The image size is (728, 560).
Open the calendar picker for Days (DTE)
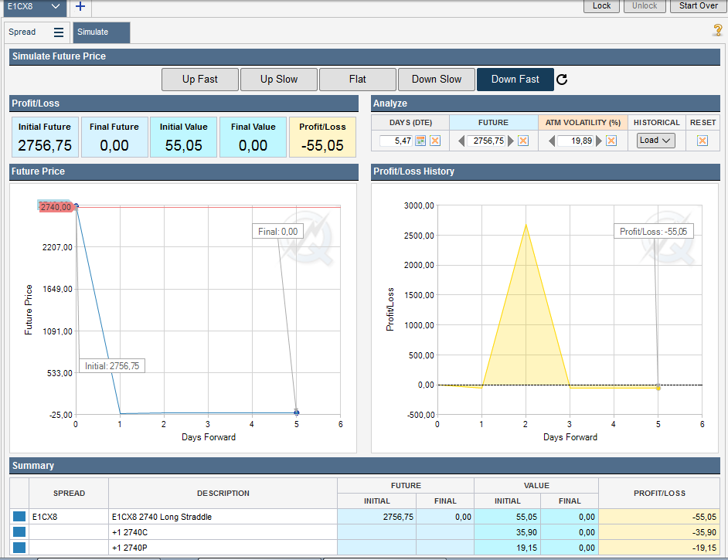click(x=420, y=141)
